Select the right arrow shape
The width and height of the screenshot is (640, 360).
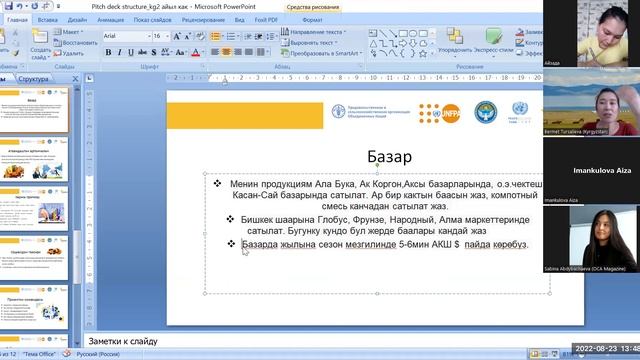(403, 43)
